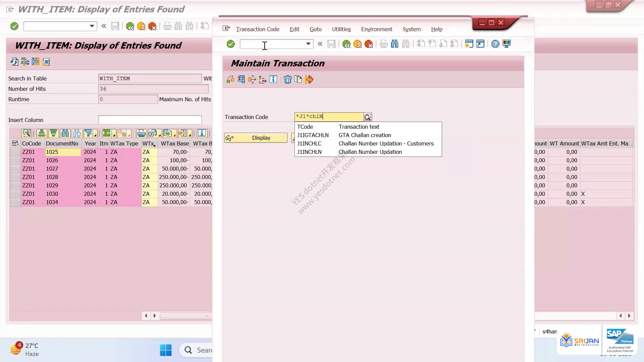Open the Utilities menu

tap(341, 29)
